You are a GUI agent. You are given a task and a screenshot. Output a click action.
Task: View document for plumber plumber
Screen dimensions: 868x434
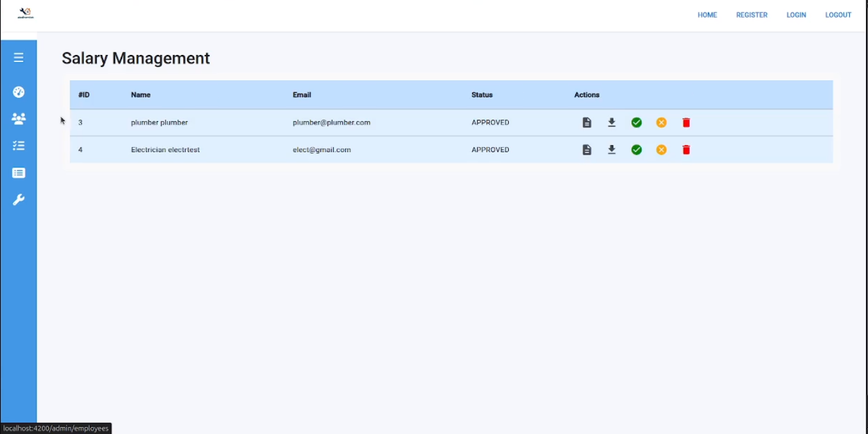(x=587, y=123)
